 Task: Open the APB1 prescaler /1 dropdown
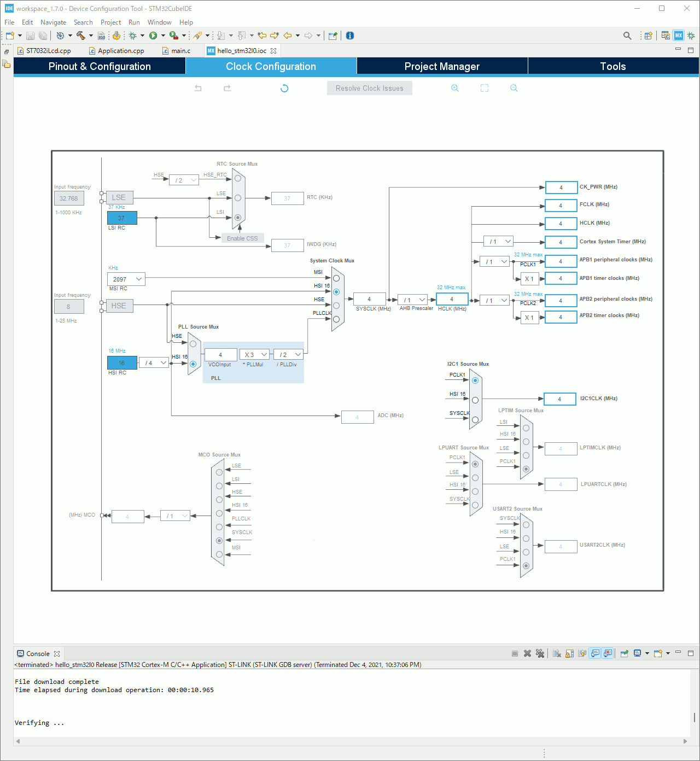click(495, 262)
